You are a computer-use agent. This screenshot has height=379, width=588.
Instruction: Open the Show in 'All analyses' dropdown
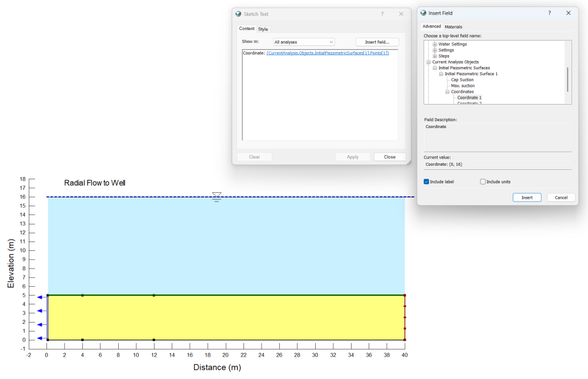[304, 42]
